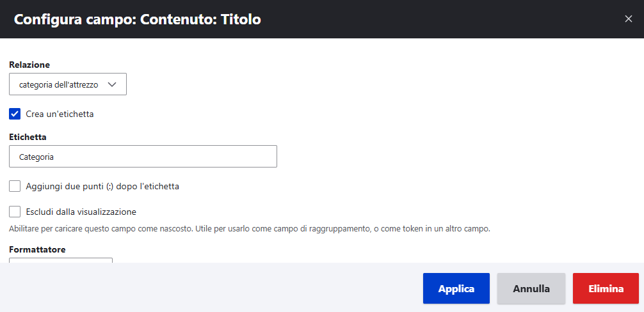The height and width of the screenshot is (312, 644).
Task: Click the "Crea un'etichetta" label text
Action: [60, 114]
